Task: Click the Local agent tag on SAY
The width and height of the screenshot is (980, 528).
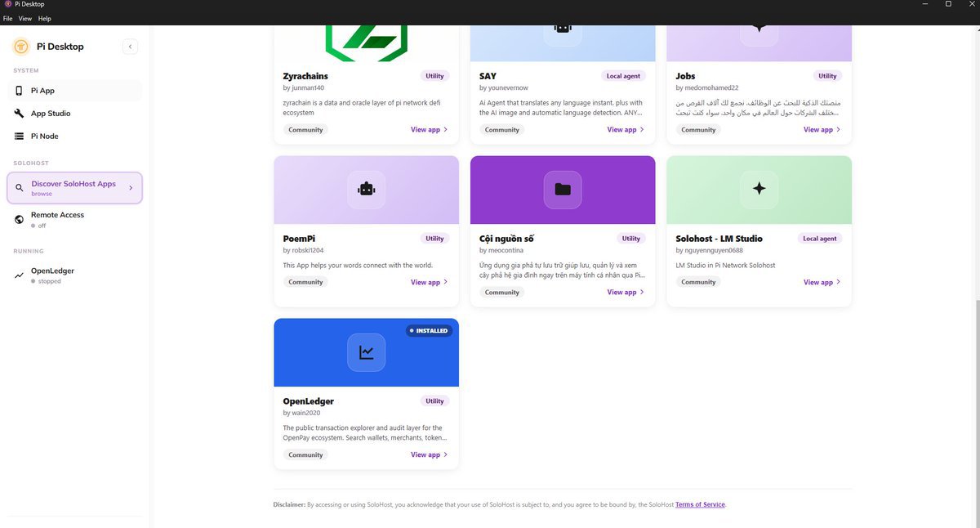Action: coord(624,76)
